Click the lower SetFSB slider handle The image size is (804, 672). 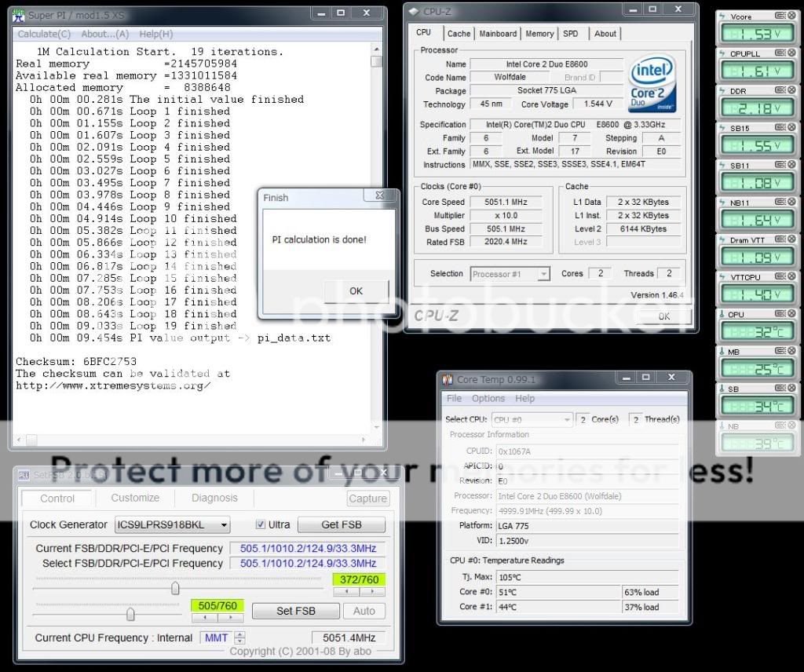[x=130, y=614]
